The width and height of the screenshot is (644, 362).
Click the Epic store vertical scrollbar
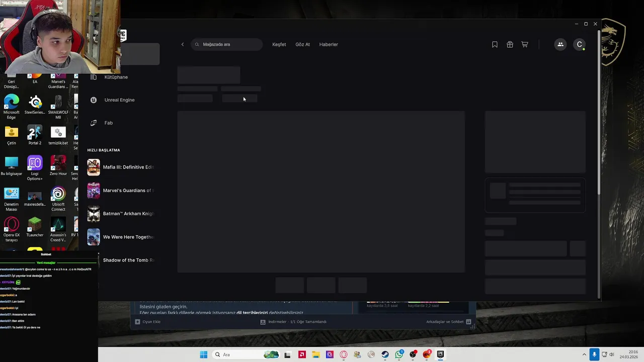(598, 113)
